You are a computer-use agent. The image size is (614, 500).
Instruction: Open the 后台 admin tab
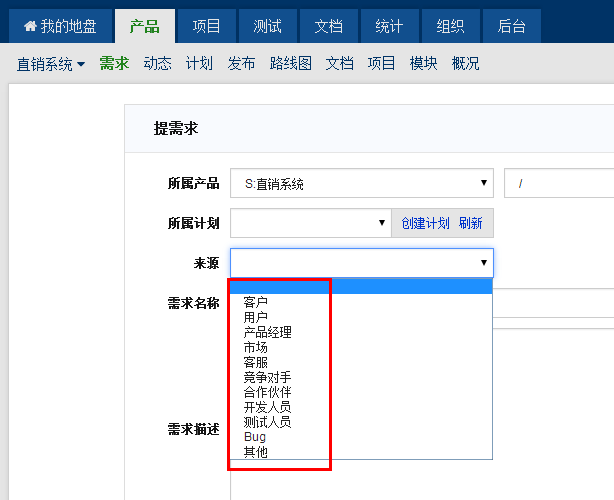point(512,26)
